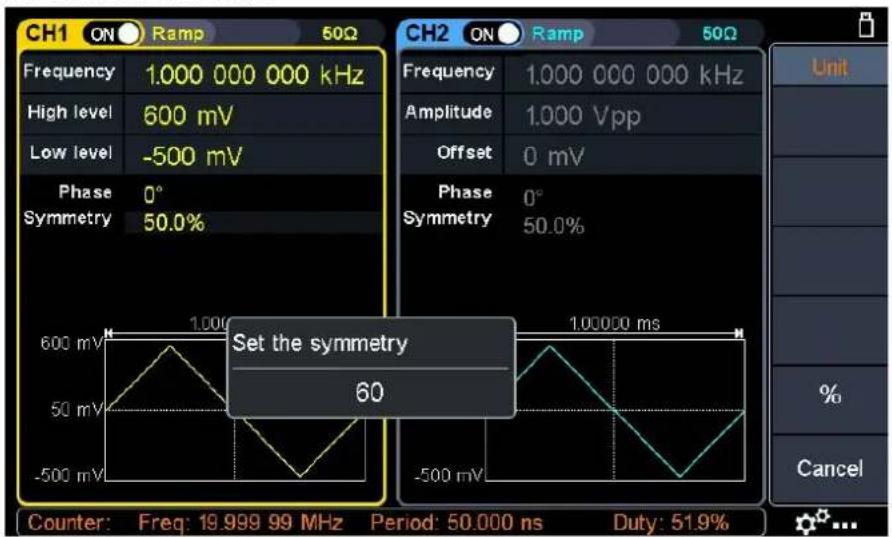Select CH1 Low level -500 mV value
Screen dimensions: 892x537
coord(192,156)
